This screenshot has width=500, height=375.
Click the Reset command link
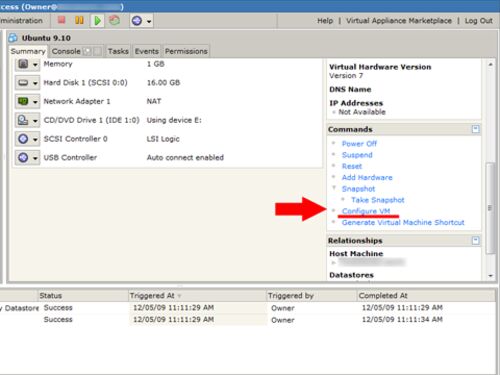point(352,166)
